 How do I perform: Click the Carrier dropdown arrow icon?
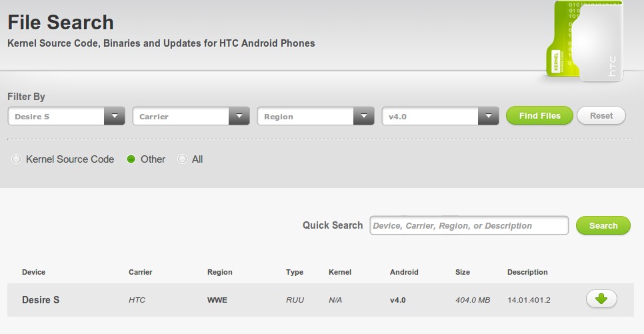click(239, 116)
